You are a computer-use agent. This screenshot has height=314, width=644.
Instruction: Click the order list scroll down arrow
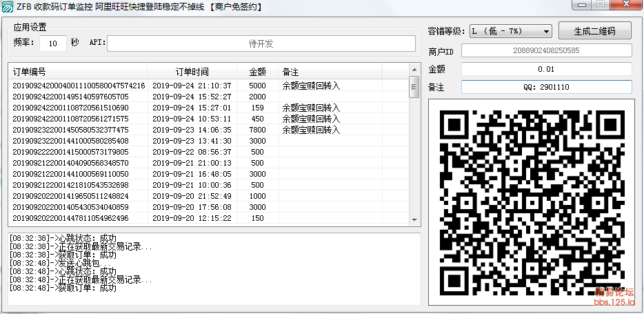click(x=414, y=220)
